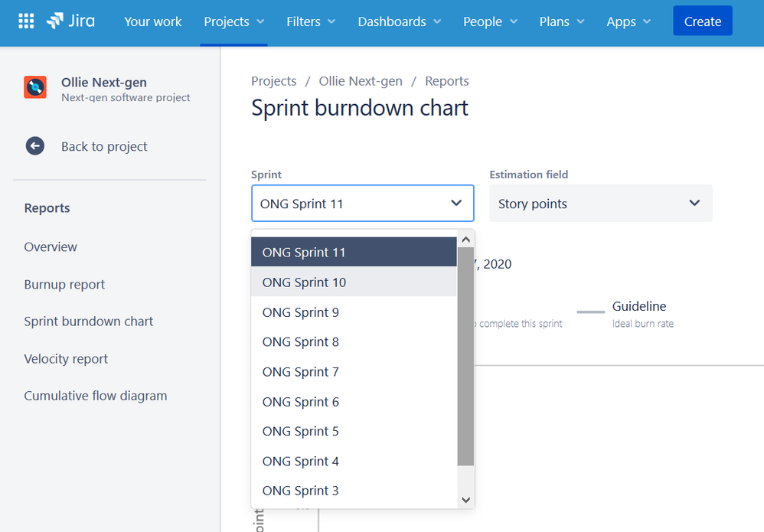Select ONG Sprint 8 option
The height and width of the screenshot is (532, 764).
click(354, 342)
